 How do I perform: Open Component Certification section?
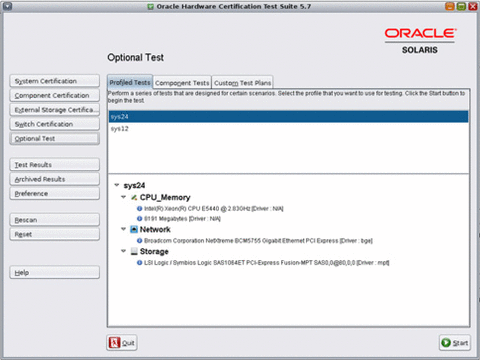pyautogui.click(x=55, y=95)
